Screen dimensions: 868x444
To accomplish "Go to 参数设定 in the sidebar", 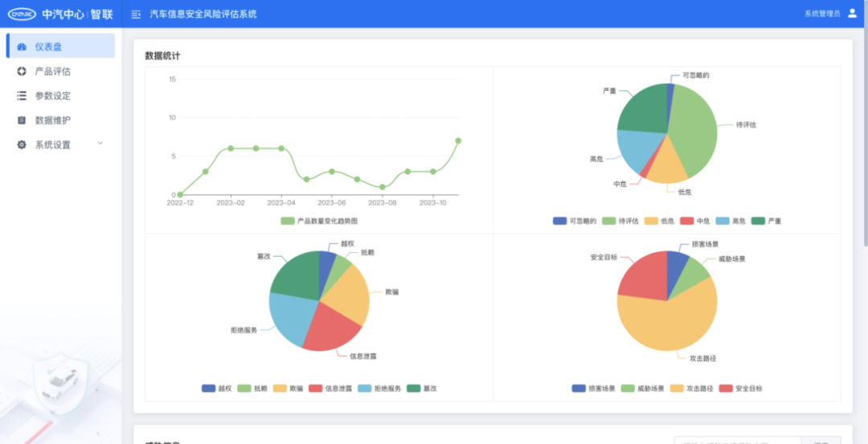I will point(60,96).
